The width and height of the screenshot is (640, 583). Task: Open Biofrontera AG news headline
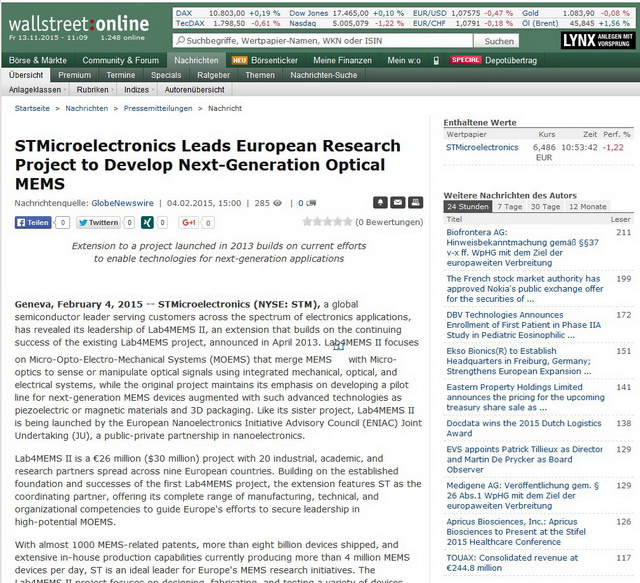click(x=522, y=247)
